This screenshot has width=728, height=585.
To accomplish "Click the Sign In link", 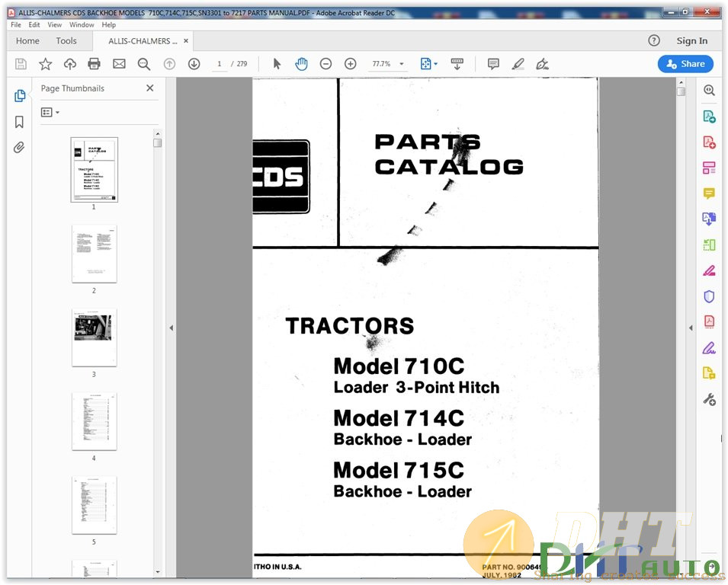I will click(x=691, y=41).
